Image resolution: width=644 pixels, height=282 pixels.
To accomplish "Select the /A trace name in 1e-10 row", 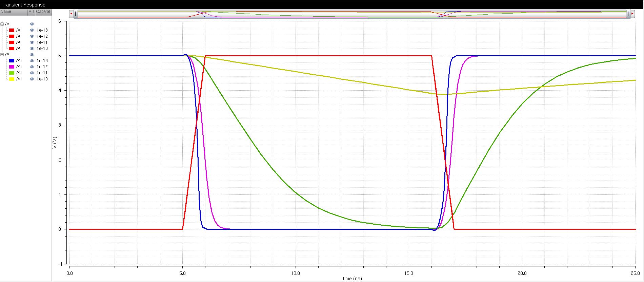I will coord(18,49).
